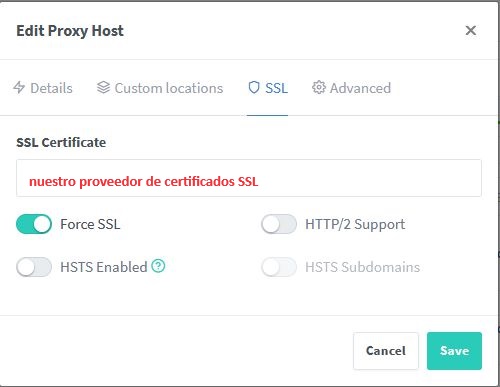The height and width of the screenshot is (387, 500).
Task: Cancel editing the proxy host
Action: [386, 351]
